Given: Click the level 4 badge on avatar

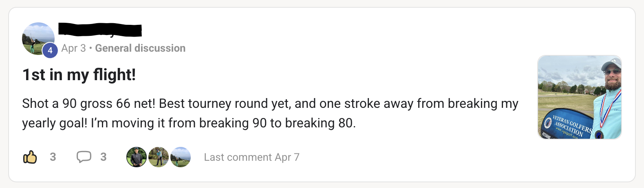Looking at the screenshot, I should click(50, 50).
